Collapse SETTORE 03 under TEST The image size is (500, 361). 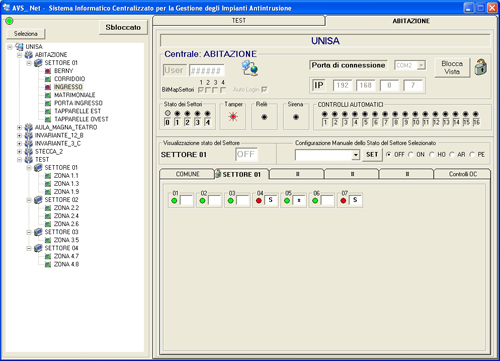click(29, 232)
